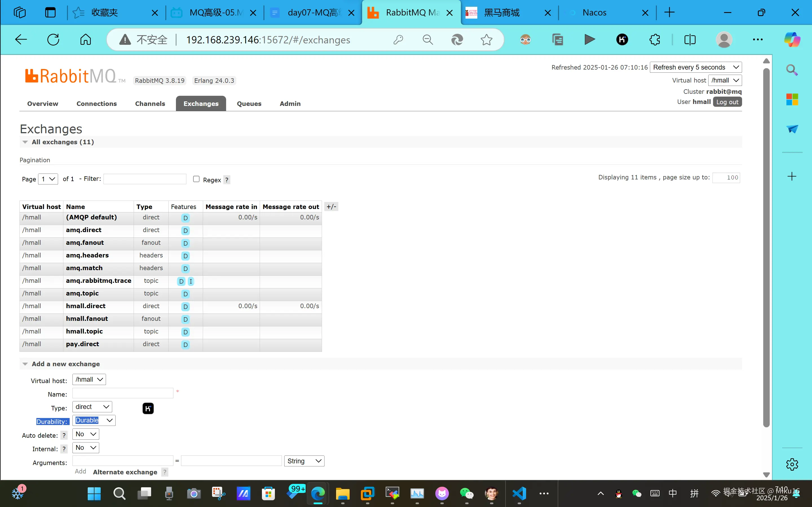Enable the Regex filter checkbox
812x507 pixels.
pos(196,179)
